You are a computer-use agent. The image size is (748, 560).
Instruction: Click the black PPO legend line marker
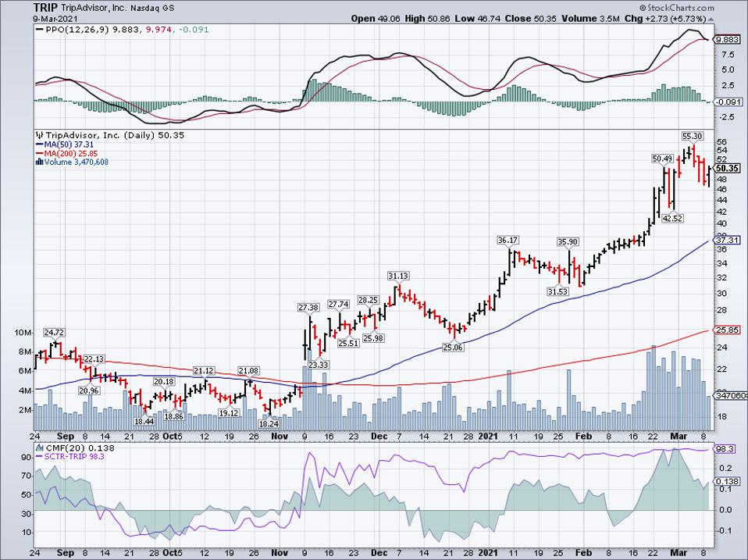tap(40, 30)
